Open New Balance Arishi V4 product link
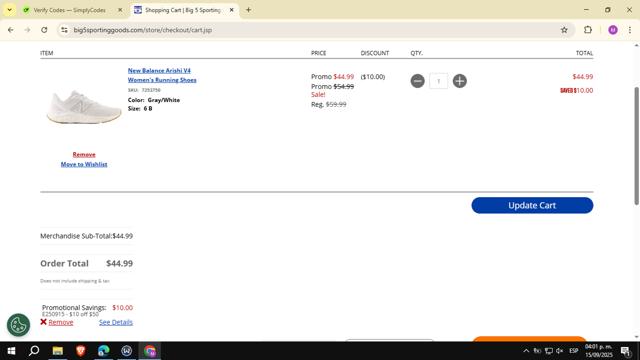This screenshot has width=640, height=360. tap(162, 75)
